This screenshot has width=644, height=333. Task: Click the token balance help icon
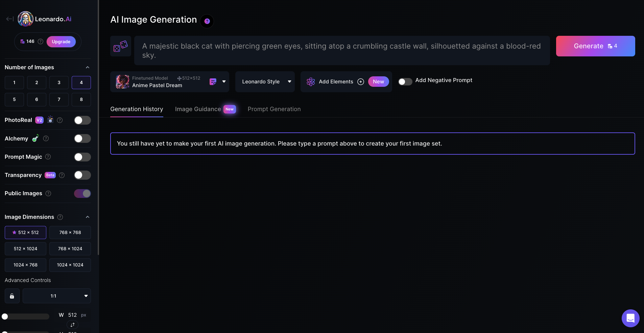(x=41, y=42)
